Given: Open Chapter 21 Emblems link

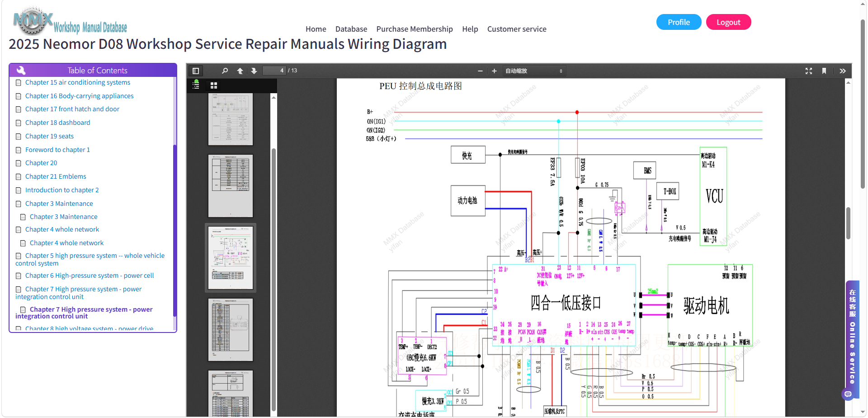Looking at the screenshot, I should pyautogui.click(x=56, y=176).
